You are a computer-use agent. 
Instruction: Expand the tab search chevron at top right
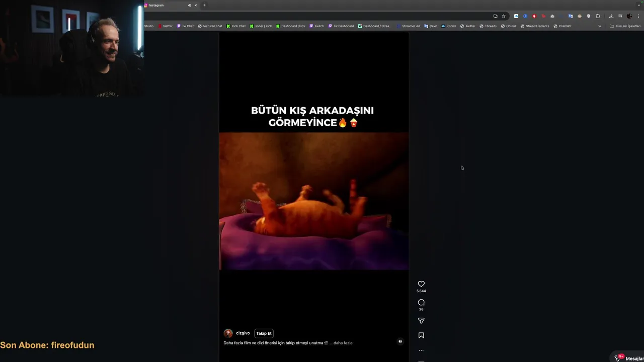(639, 5)
